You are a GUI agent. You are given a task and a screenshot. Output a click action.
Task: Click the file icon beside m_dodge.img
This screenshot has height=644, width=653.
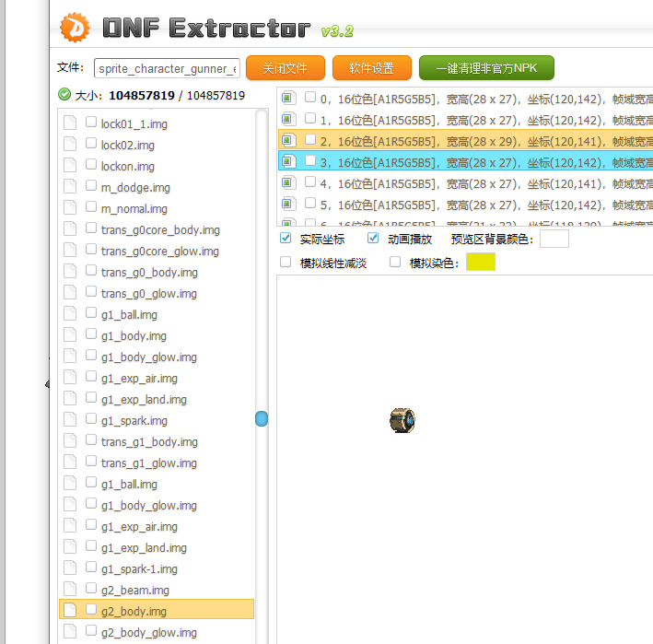[70, 187]
